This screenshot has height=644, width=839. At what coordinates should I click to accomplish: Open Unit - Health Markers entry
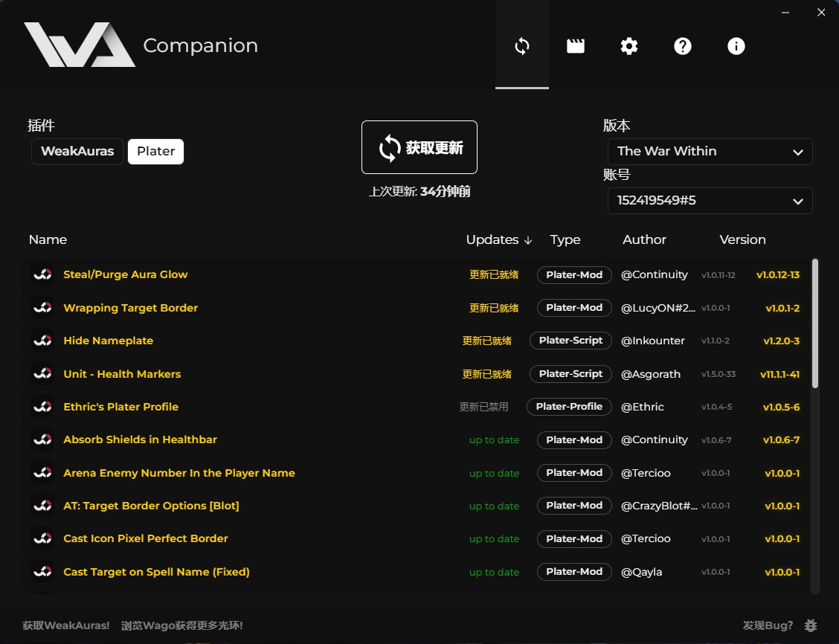click(x=122, y=374)
